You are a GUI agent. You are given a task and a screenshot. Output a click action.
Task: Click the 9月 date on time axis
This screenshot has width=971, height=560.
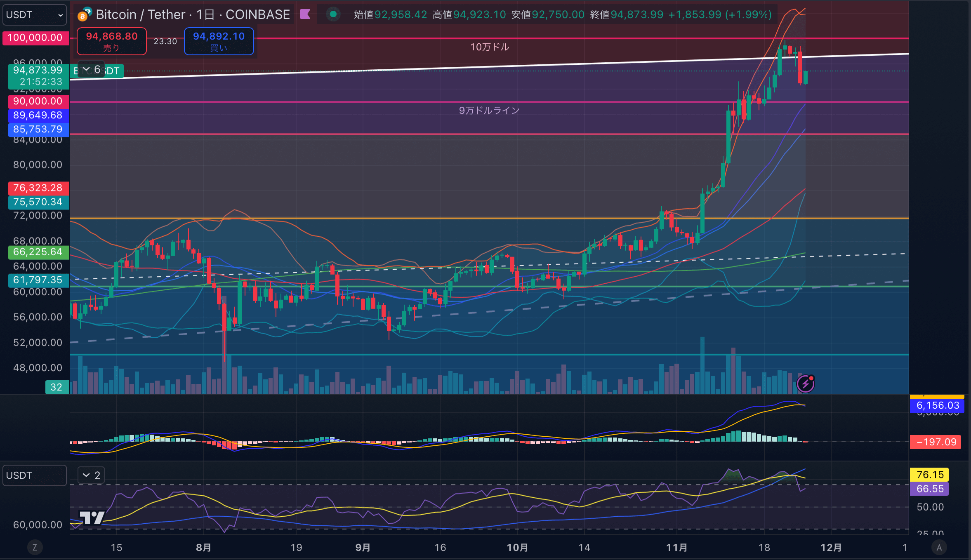pos(363,547)
